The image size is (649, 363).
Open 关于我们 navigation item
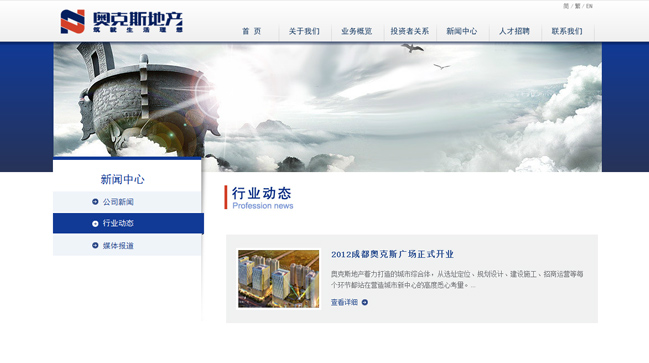pos(304,31)
